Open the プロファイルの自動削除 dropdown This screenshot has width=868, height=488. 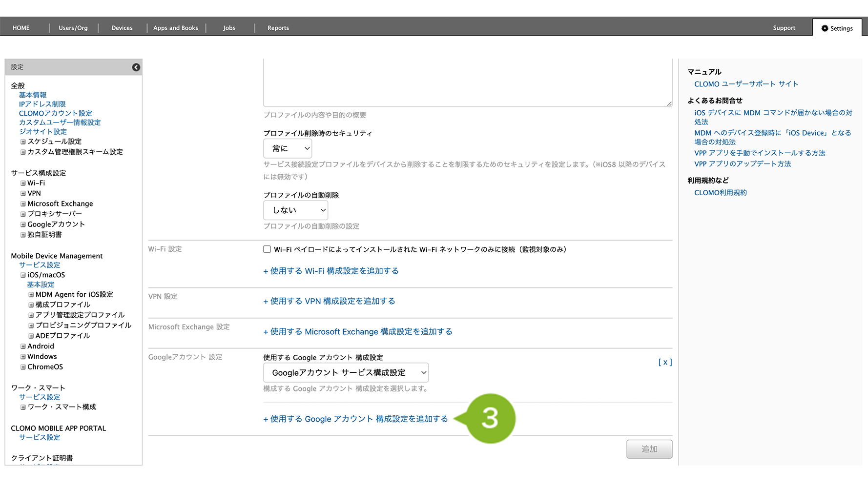(295, 210)
